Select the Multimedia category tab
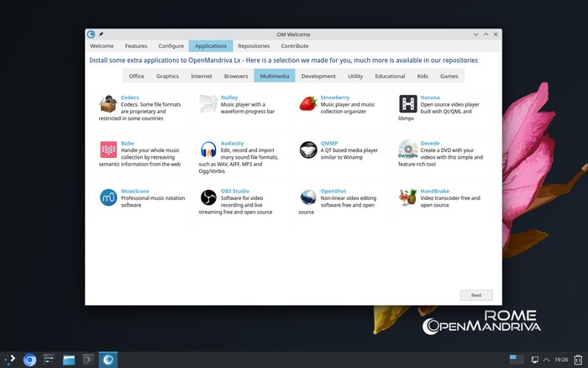This screenshot has height=368, width=588. [x=275, y=76]
